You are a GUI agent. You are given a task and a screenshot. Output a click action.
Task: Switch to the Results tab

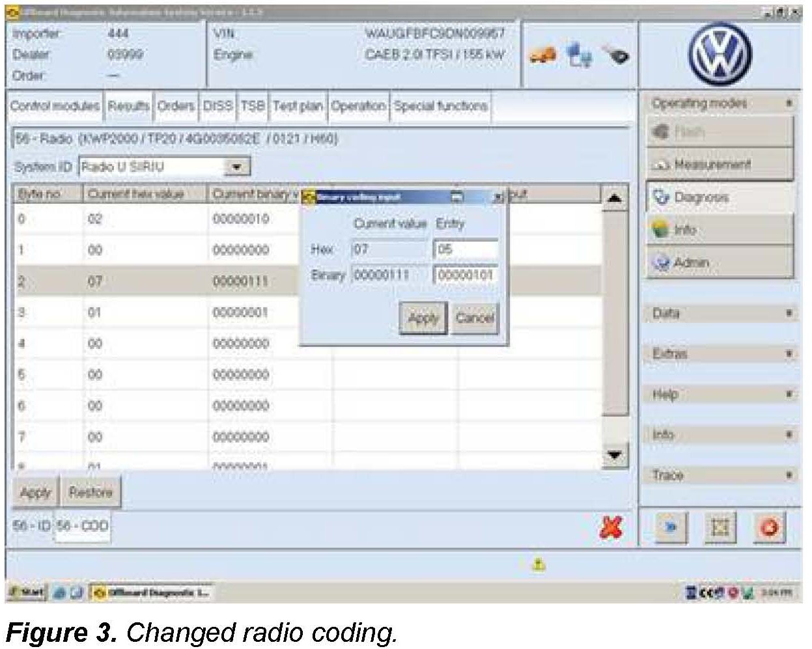[128, 106]
